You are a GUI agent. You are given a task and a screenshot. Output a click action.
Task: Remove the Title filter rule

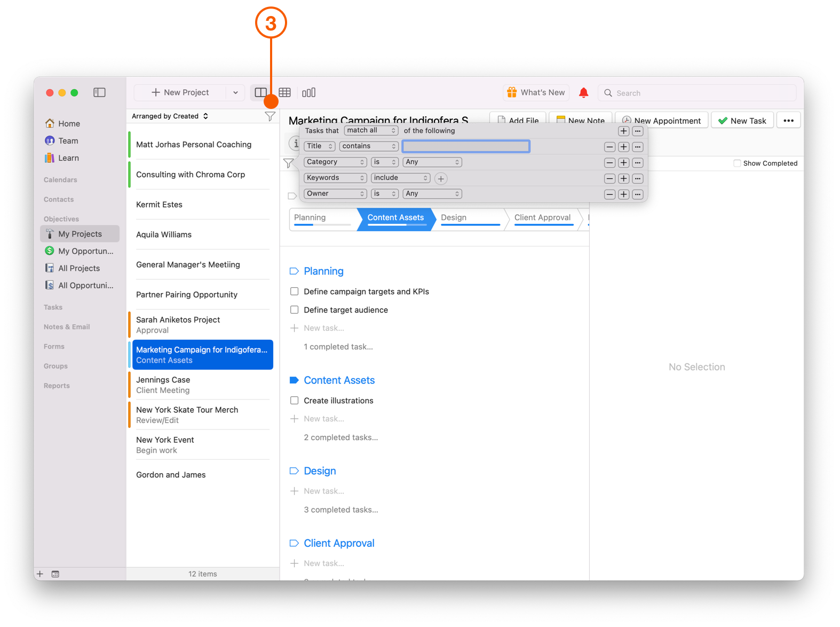tap(609, 146)
